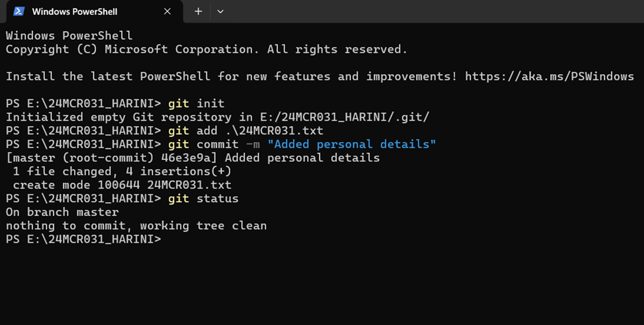Image resolution: width=644 pixels, height=325 pixels.
Task: Close the Windows PowerShell tab
Action: click(167, 12)
